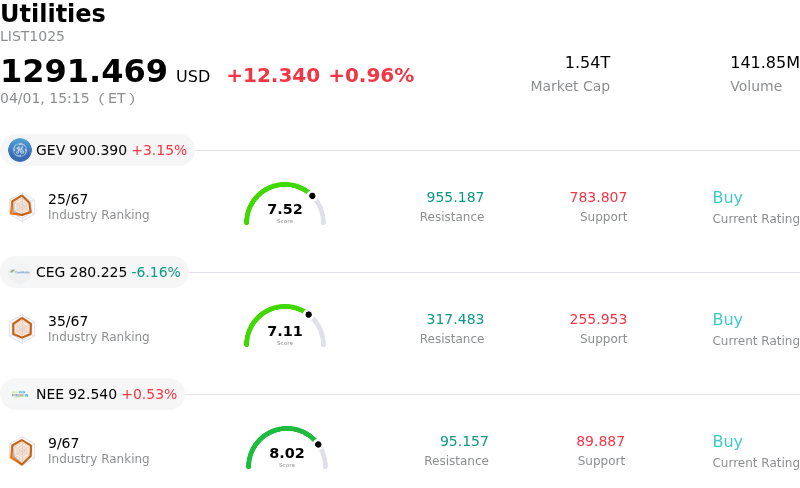Click CEG industry ranking hexagon icon

(21, 328)
